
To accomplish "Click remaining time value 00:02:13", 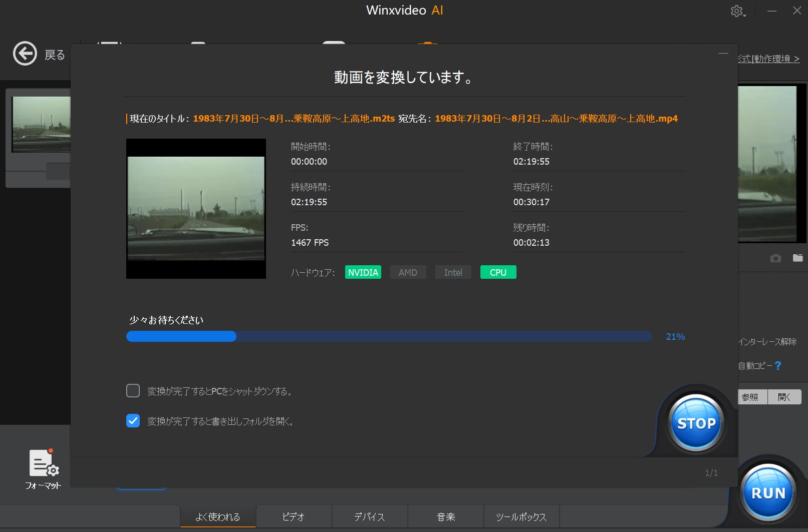I will point(531,243).
